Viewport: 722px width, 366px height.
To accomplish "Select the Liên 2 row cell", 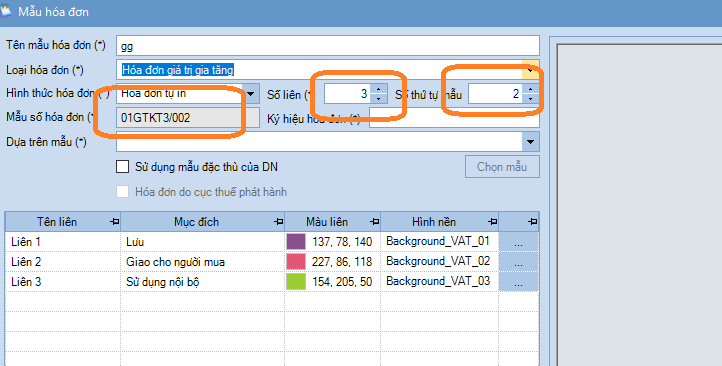I will 63,261.
